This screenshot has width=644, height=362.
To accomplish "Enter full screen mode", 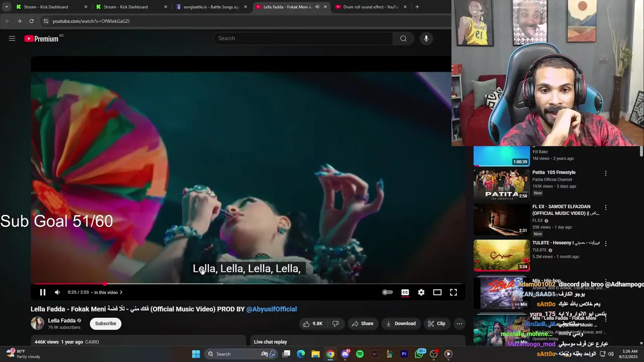I will pyautogui.click(x=453, y=292).
